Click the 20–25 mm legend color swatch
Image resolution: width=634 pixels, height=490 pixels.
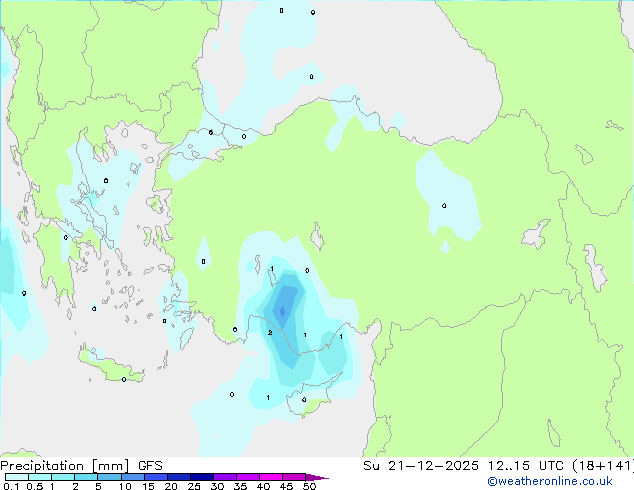[179, 477]
